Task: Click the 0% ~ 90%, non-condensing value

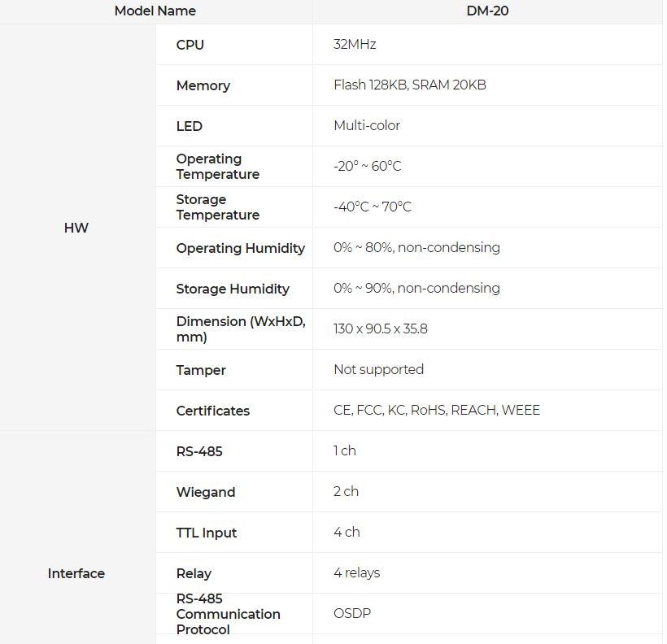Action: (x=416, y=289)
